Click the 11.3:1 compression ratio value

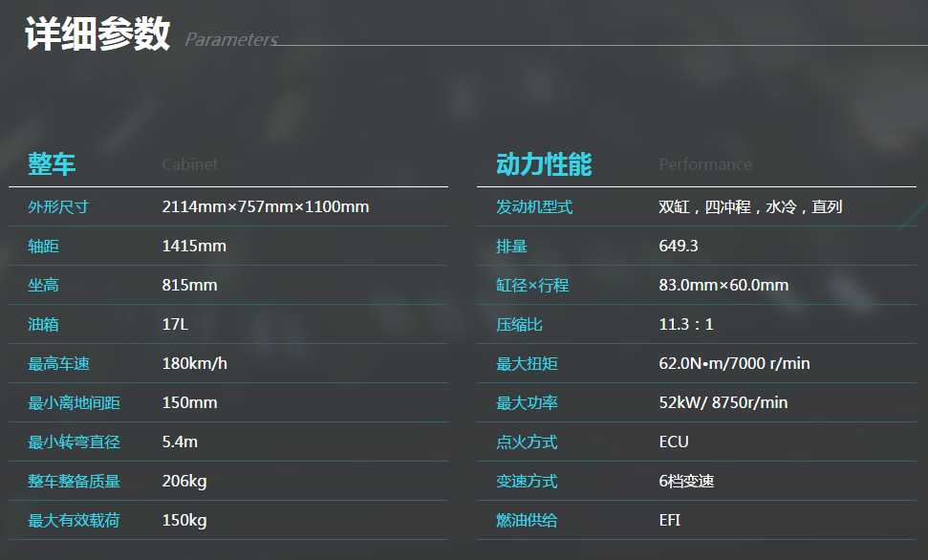point(685,324)
